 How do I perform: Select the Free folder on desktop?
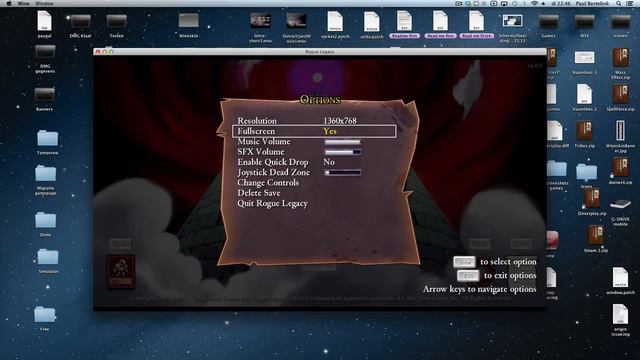coord(44,314)
